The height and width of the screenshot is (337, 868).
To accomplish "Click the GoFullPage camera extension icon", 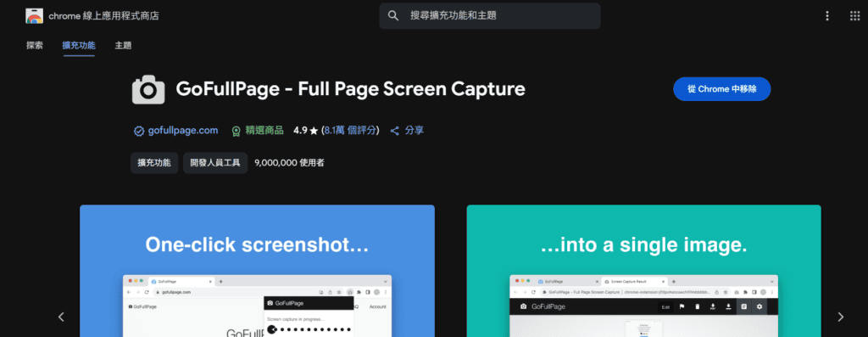I will (x=148, y=89).
